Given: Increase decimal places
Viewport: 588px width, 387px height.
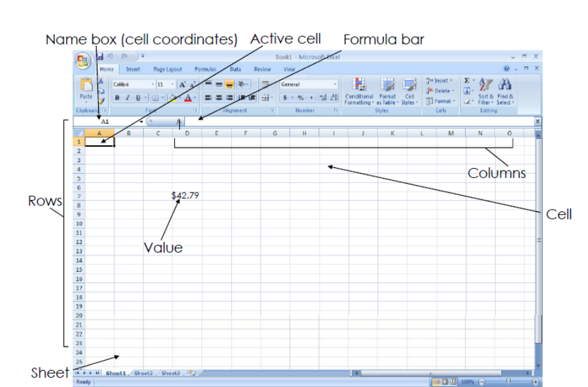Looking at the screenshot, I should (323, 98).
